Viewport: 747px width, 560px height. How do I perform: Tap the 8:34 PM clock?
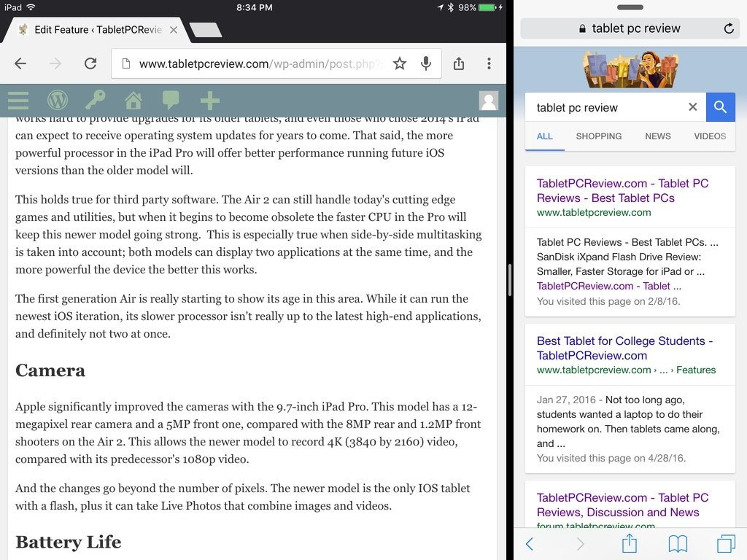pos(255,7)
